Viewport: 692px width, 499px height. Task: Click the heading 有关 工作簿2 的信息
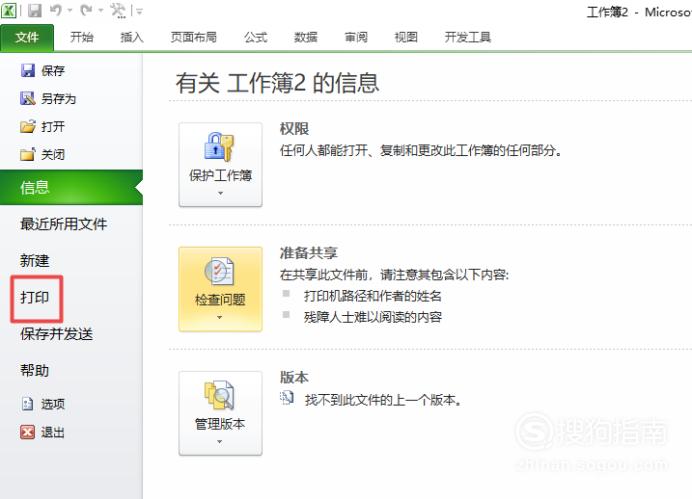coord(277,83)
